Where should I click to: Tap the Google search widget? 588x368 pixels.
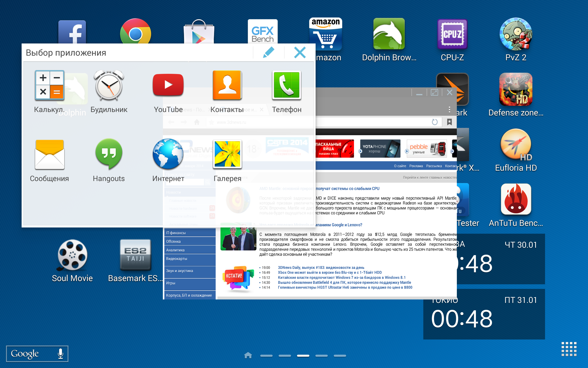pyautogui.click(x=37, y=354)
